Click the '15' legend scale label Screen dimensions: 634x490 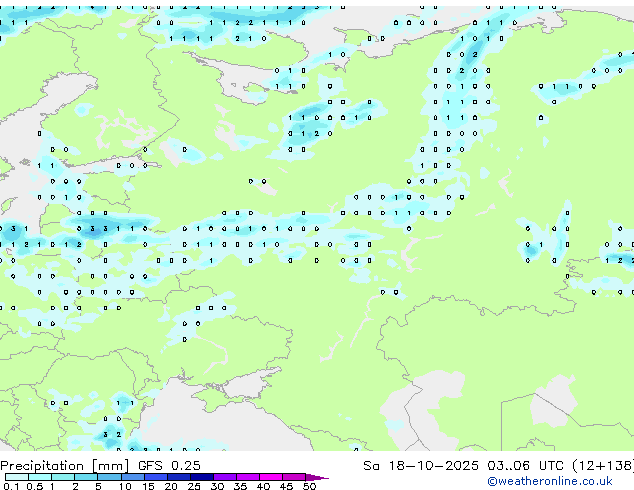[148, 486]
